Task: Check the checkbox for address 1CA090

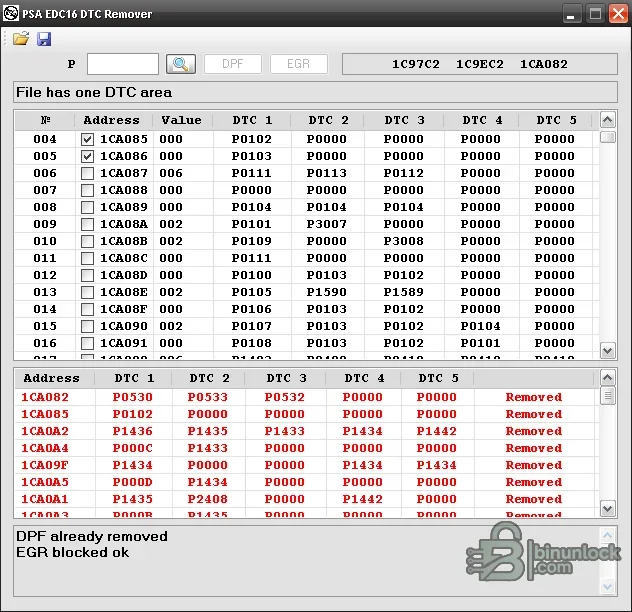Action: click(87, 326)
